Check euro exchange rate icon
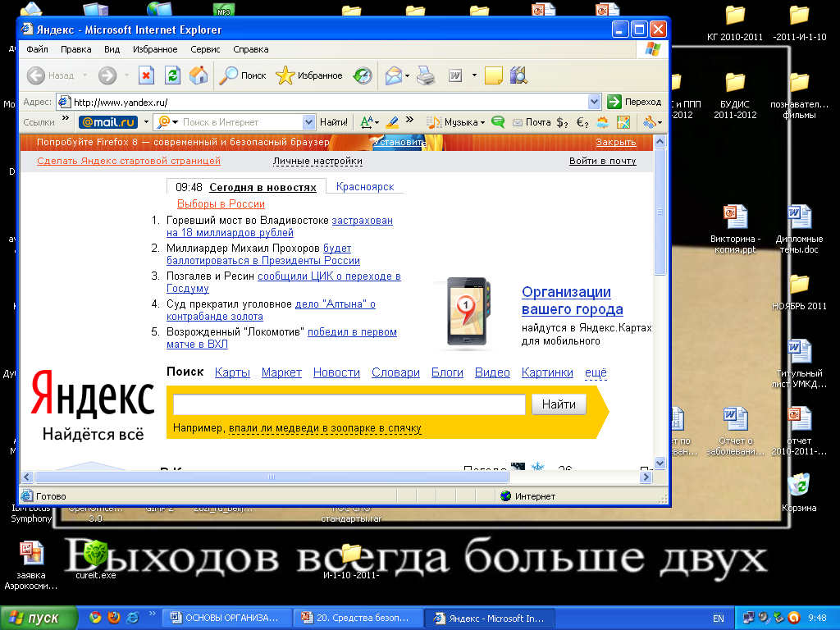 tap(582, 123)
